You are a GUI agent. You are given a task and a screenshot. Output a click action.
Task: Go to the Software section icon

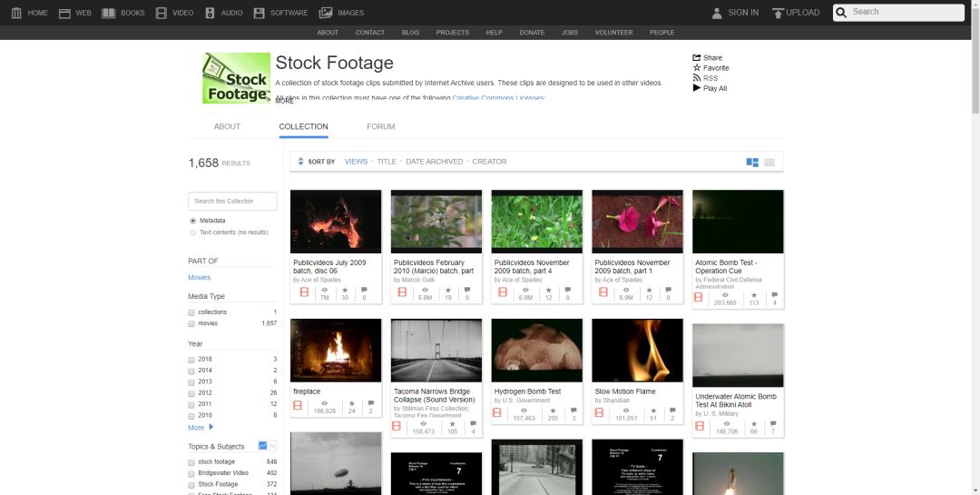click(260, 13)
